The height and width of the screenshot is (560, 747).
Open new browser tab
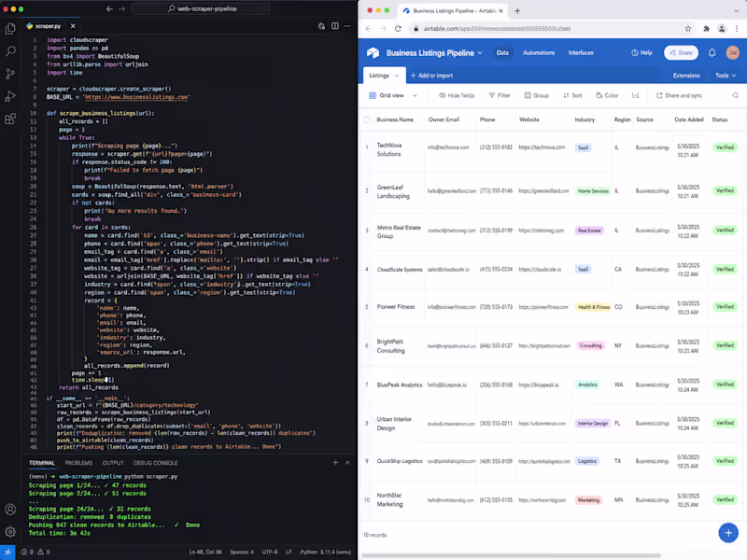point(517,10)
